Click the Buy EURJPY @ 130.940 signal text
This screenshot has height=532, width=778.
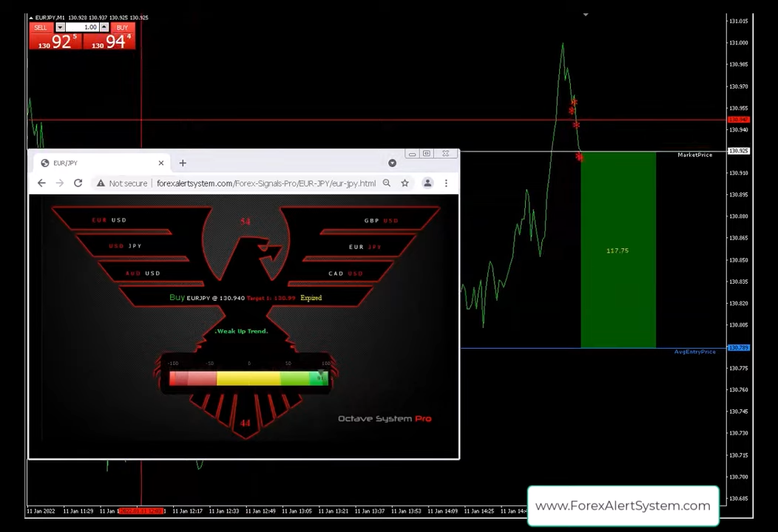click(x=207, y=298)
